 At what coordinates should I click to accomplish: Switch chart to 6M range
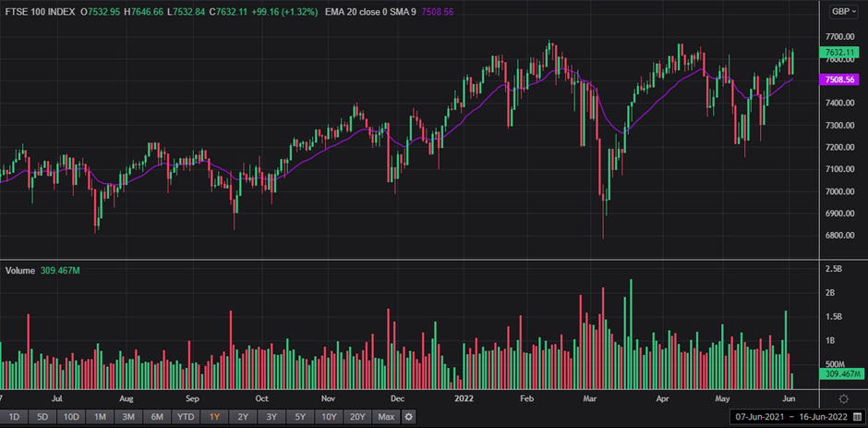[x=157, y=416]
